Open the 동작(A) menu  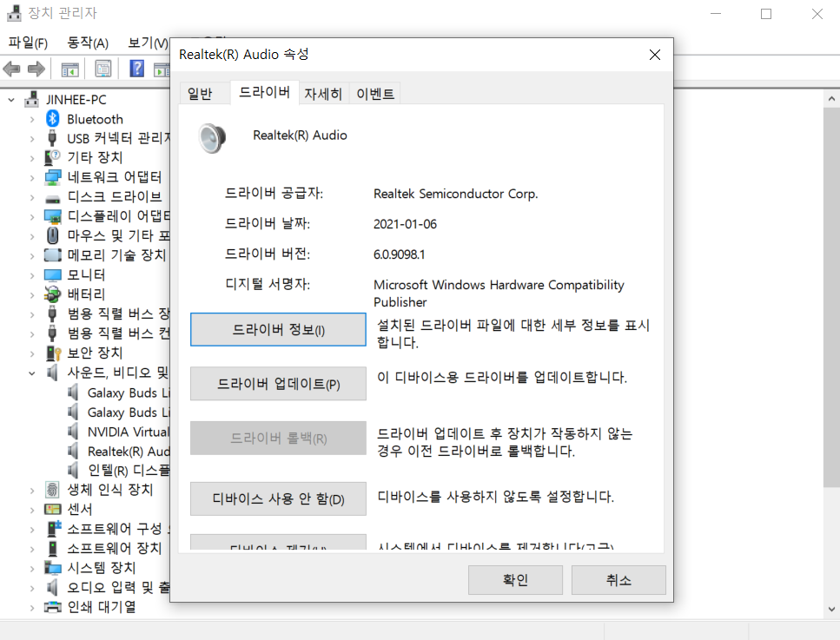pyautogui.click(x=88, y=43)
